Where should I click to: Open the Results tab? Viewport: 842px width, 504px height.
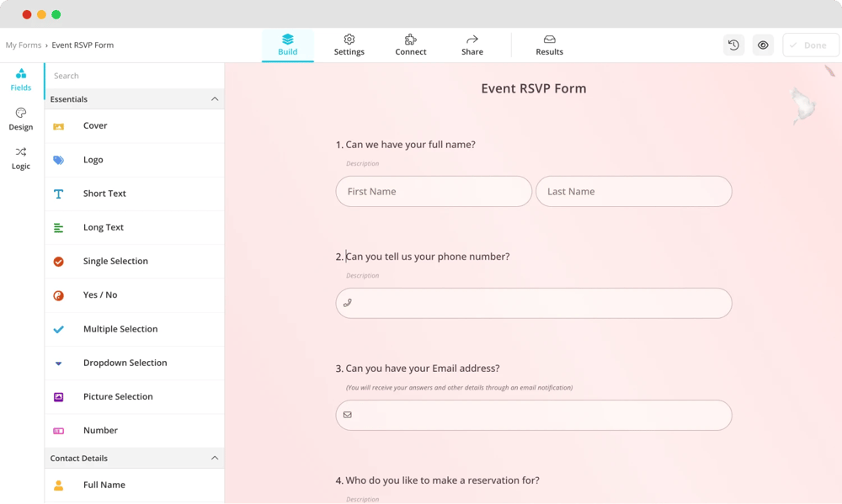[x=549, y=45]
